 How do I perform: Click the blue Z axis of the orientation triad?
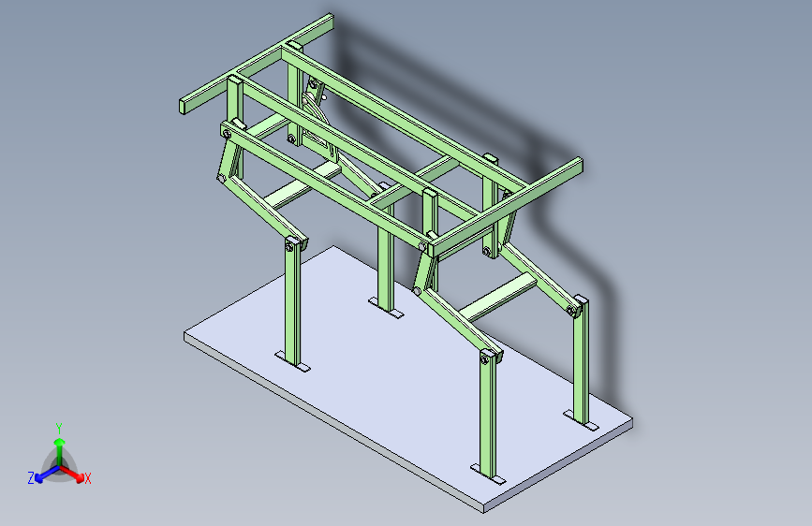click(x=47, y=474)
